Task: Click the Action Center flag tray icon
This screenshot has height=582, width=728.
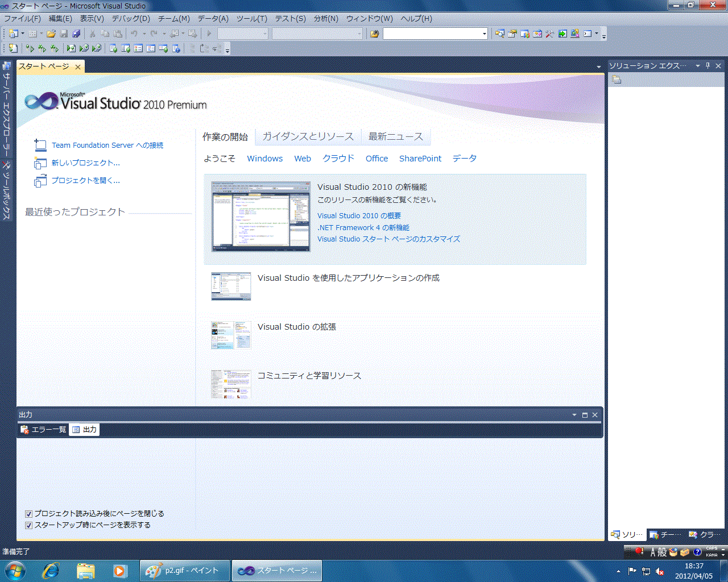Action: coord(632,571)
